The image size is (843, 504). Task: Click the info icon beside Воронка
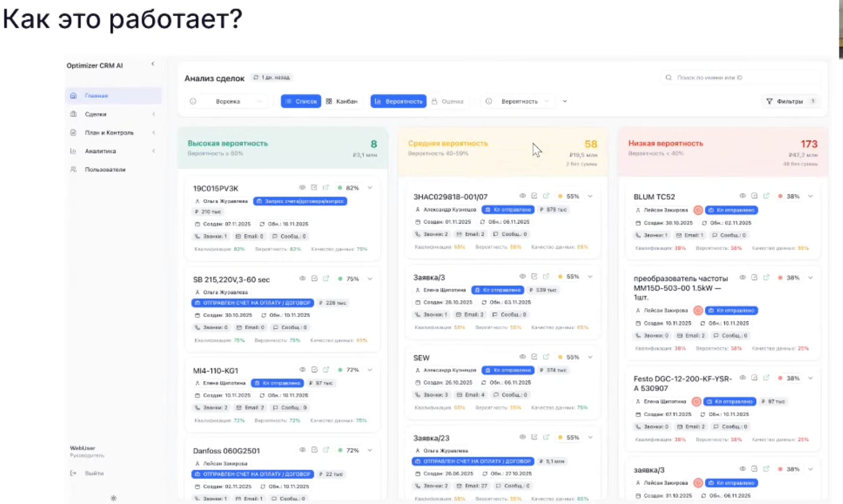pyautogui.click(x=193, y=101)
